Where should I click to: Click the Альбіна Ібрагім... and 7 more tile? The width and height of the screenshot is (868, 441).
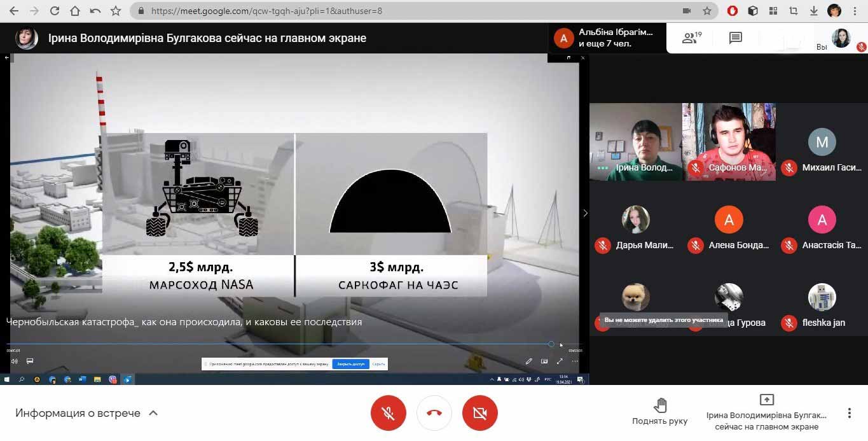click(607, 38)
